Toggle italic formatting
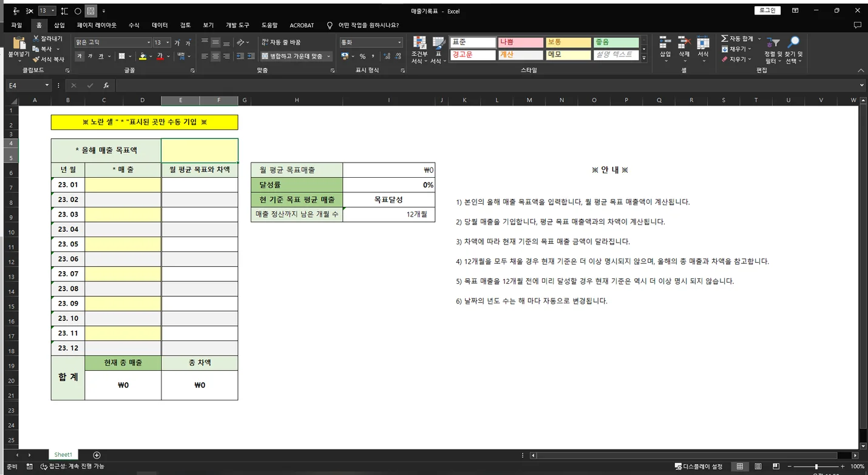This screenshot has width=868, height=475. click(90, 56)
